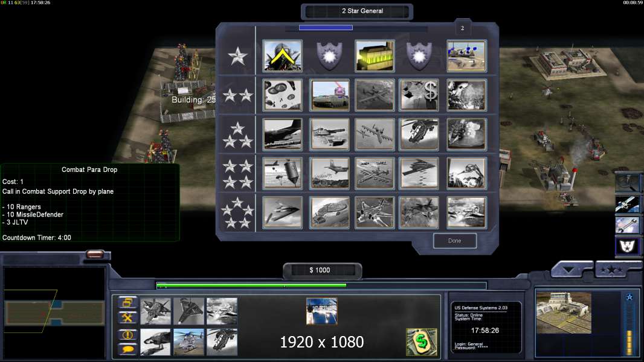644x362 pixels.
Task: Choose the A-10 strike icon in three-star row
Action: (374, 135)
